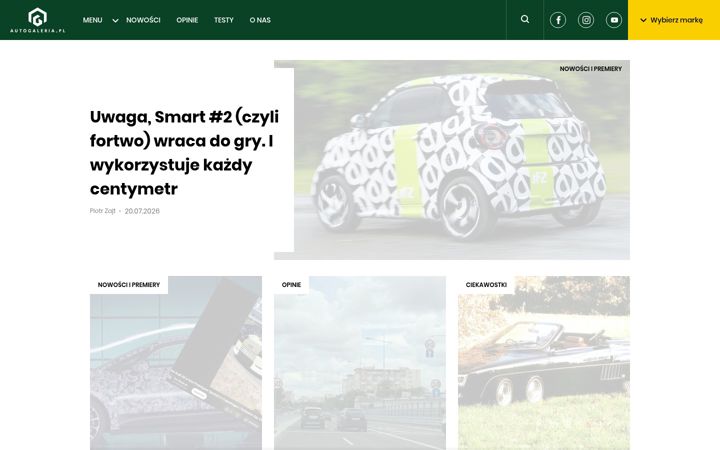Click the CIEKAWOSTKI tag on the card
The image size is (720, 450).
486,285
